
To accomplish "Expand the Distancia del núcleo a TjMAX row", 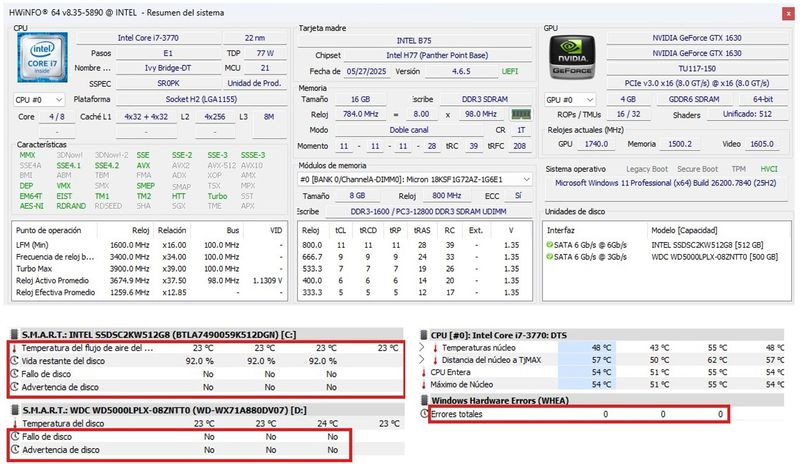I will (422, 359).
